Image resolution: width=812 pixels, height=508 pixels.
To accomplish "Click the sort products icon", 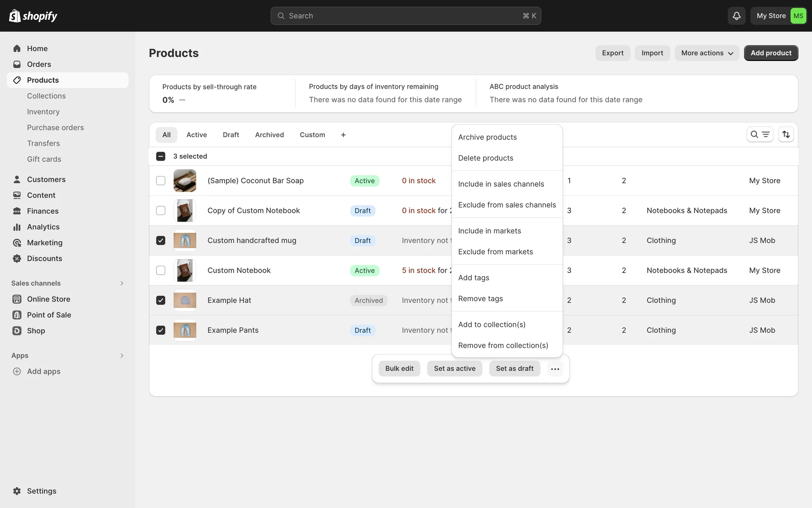I will (786, 135).
